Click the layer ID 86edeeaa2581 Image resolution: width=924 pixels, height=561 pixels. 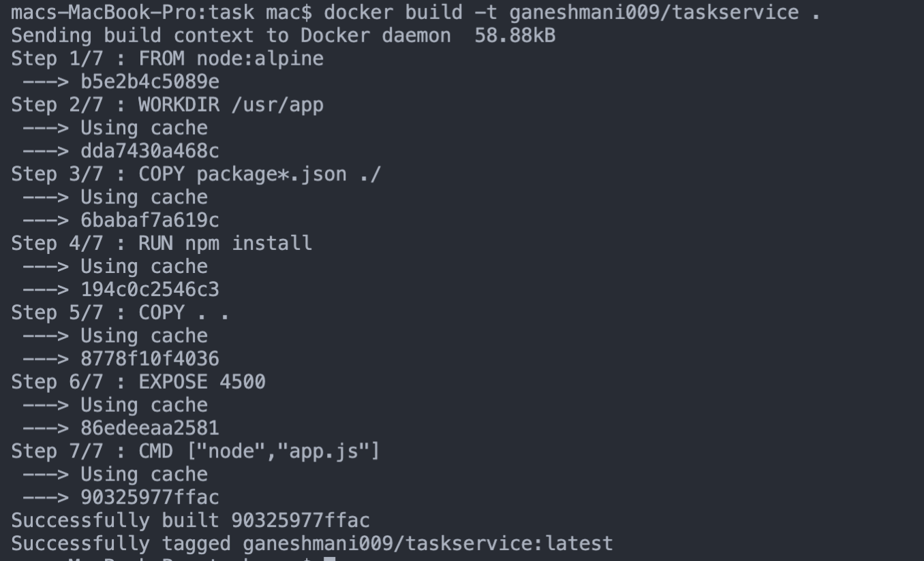(x=150, y=428)
